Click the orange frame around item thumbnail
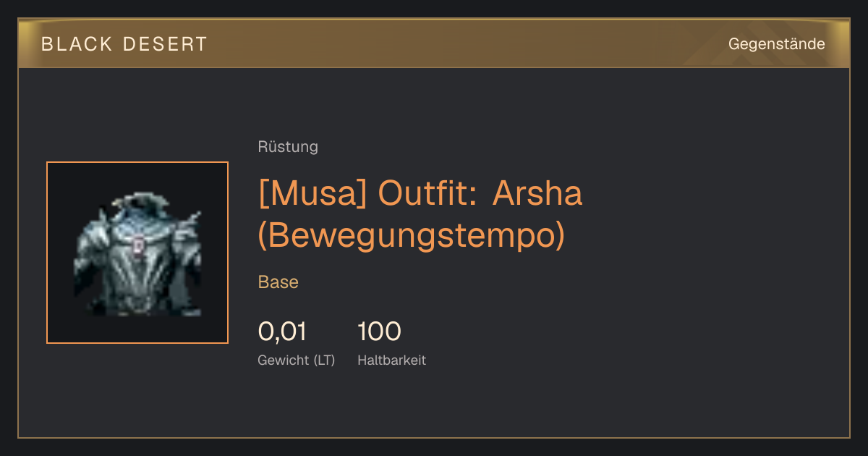 (137, 253)
